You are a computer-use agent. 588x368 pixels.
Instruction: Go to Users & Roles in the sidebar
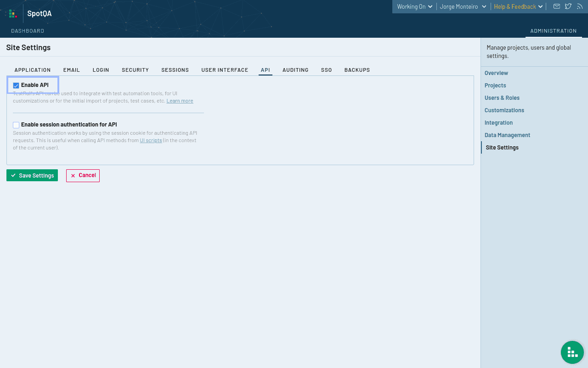[502, 98]
